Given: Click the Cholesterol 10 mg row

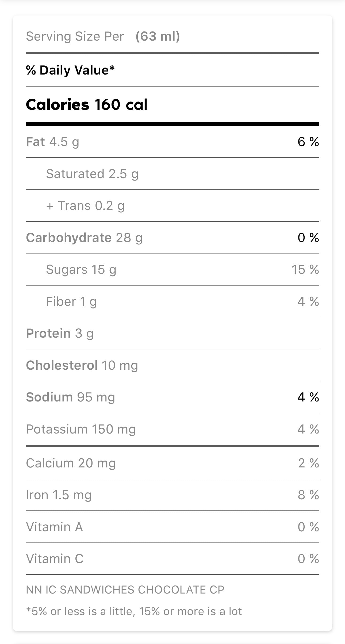Looking at the screenshot, I should point(82,365).
